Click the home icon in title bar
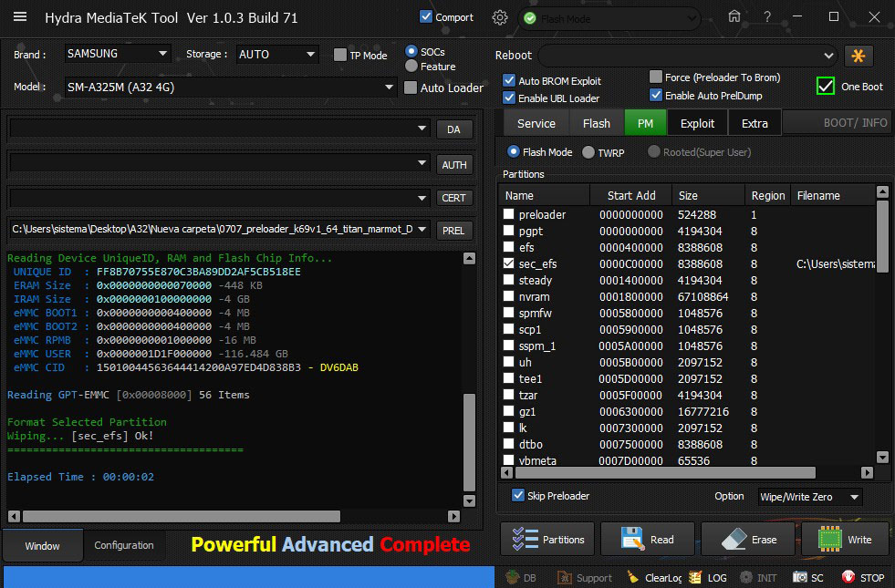Viewport: 895px width, 588px height. pyautogui.click(x=734, y=16)
